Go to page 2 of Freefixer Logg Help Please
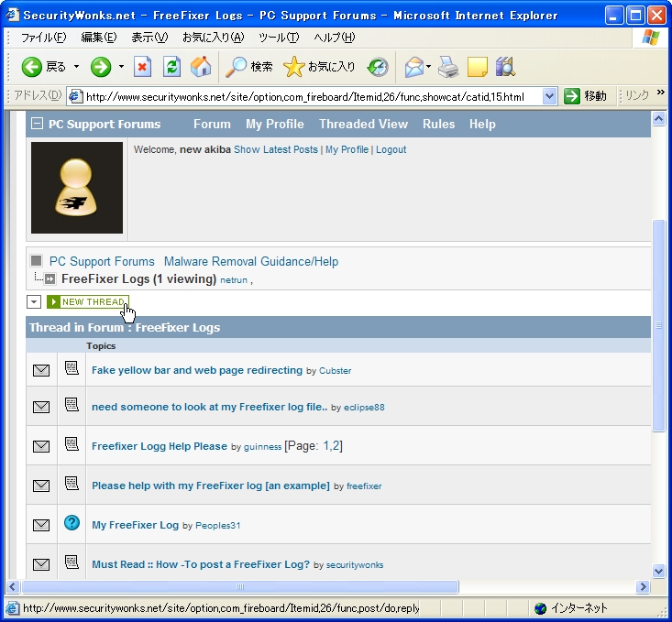The width and height of the screenshot is (672, 622). pyautogui.click(x=336, y=446)
